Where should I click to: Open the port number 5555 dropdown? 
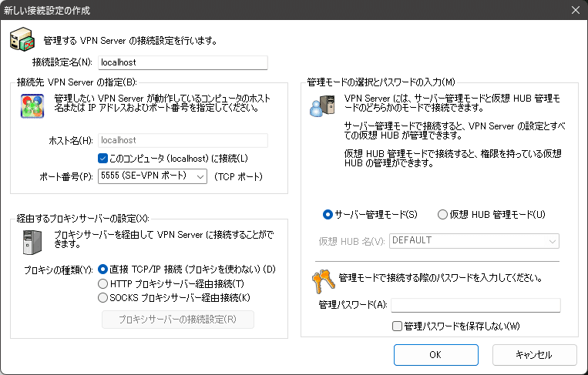point(153,176)
